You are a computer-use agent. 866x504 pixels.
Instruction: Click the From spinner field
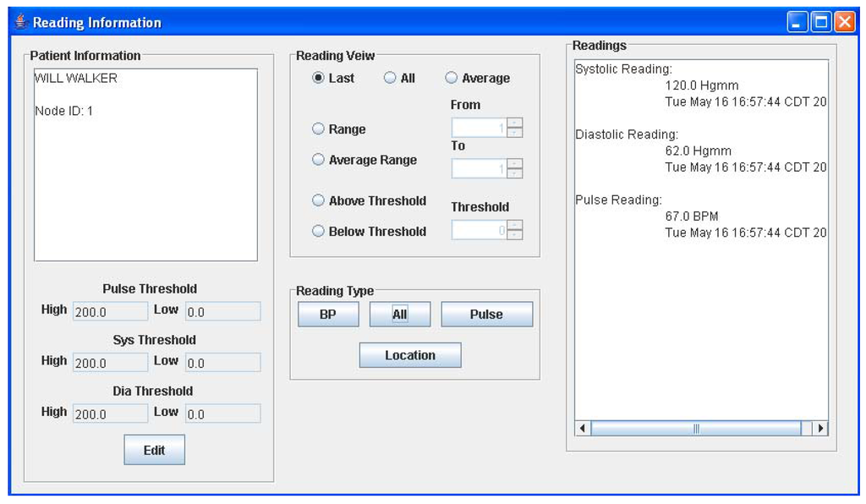pos(479,128)
